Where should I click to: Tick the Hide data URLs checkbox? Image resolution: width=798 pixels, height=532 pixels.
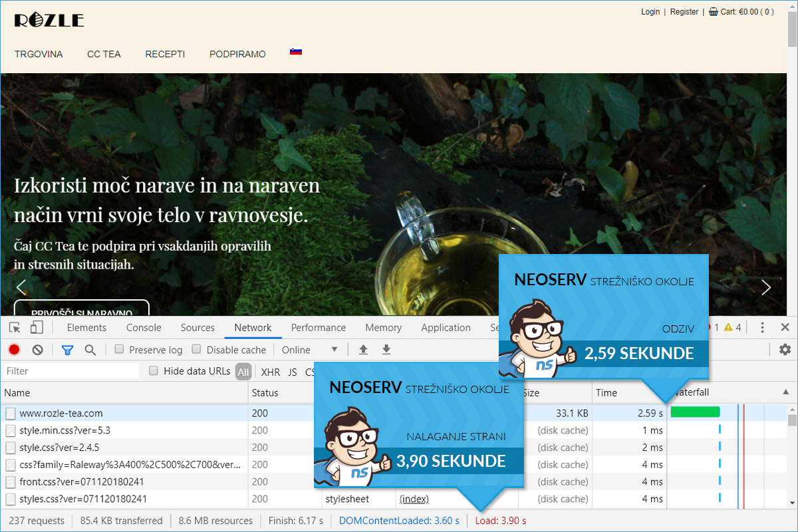pos(154,371)
